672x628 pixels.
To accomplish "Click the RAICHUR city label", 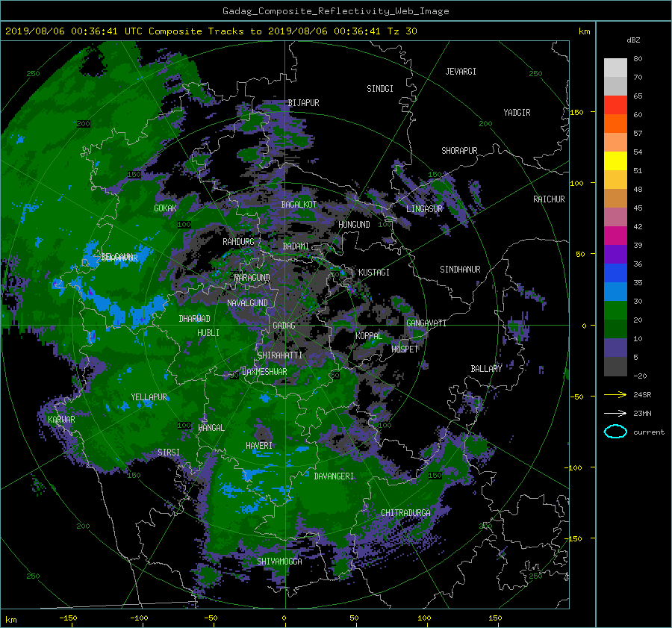I will pos(549,199).
